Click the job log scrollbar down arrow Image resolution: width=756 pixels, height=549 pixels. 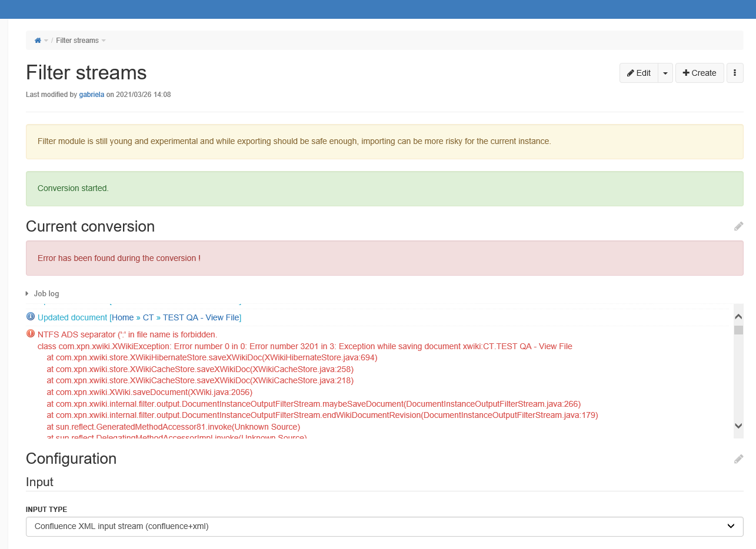738,426
